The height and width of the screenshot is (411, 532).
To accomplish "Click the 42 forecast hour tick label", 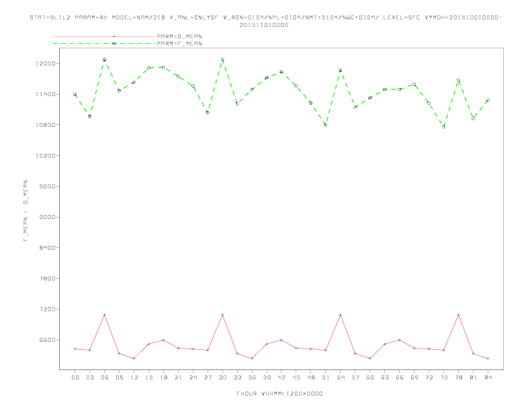I will point(281,377).
